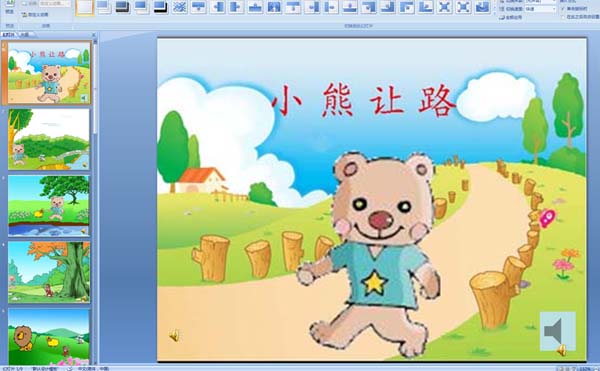
Task: Open the Transition Speed dropdown
Action: (x=540, y=8)
